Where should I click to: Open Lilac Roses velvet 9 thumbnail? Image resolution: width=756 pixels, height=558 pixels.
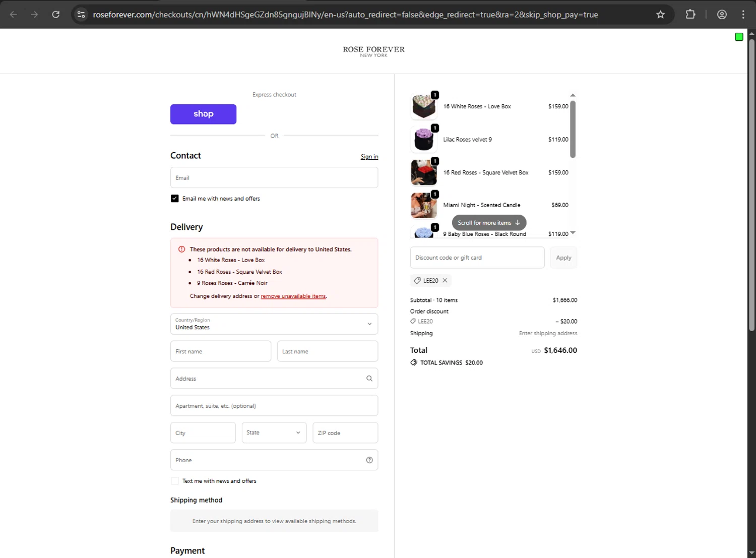[x=424, y=140]
